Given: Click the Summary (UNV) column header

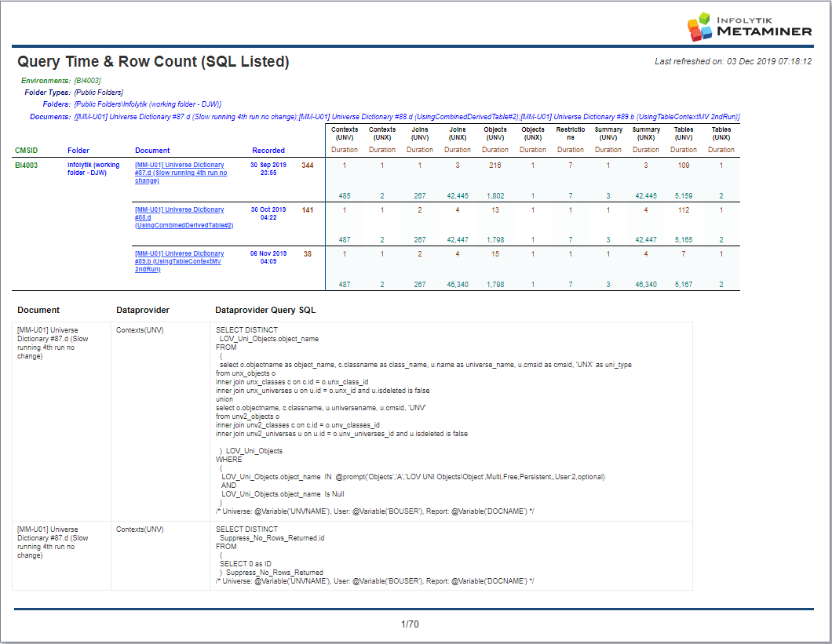Looking at the screenshot, I should pos(608,133).
